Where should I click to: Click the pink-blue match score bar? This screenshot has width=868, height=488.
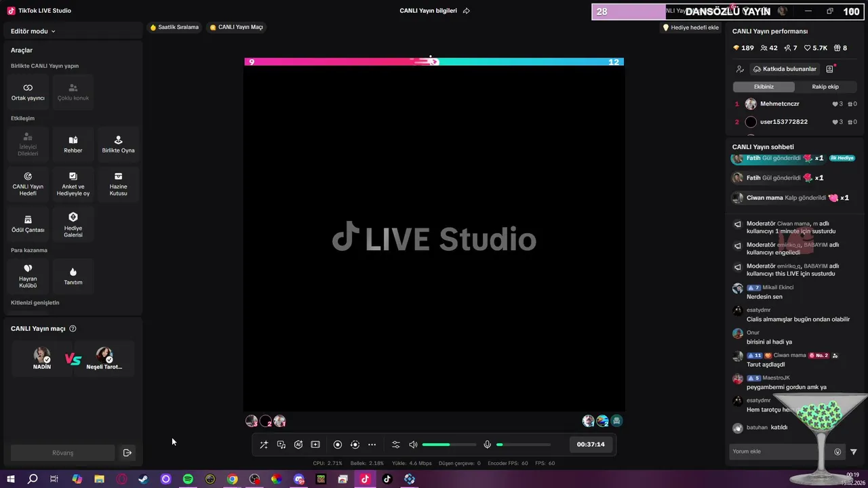coord(434,62)
